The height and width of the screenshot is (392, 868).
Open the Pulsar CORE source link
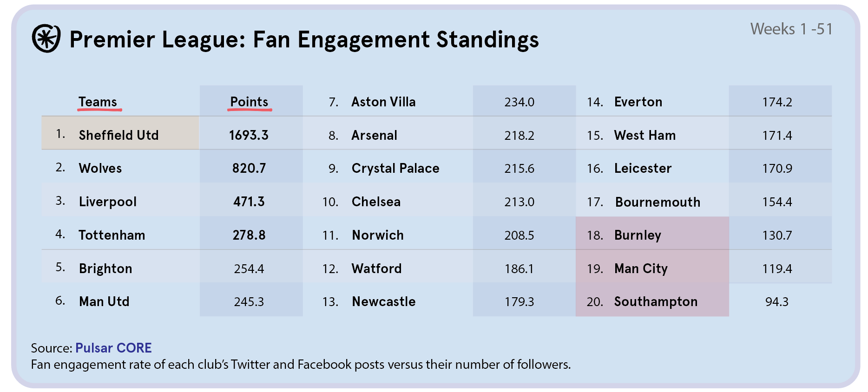click(x=113, y=348)
